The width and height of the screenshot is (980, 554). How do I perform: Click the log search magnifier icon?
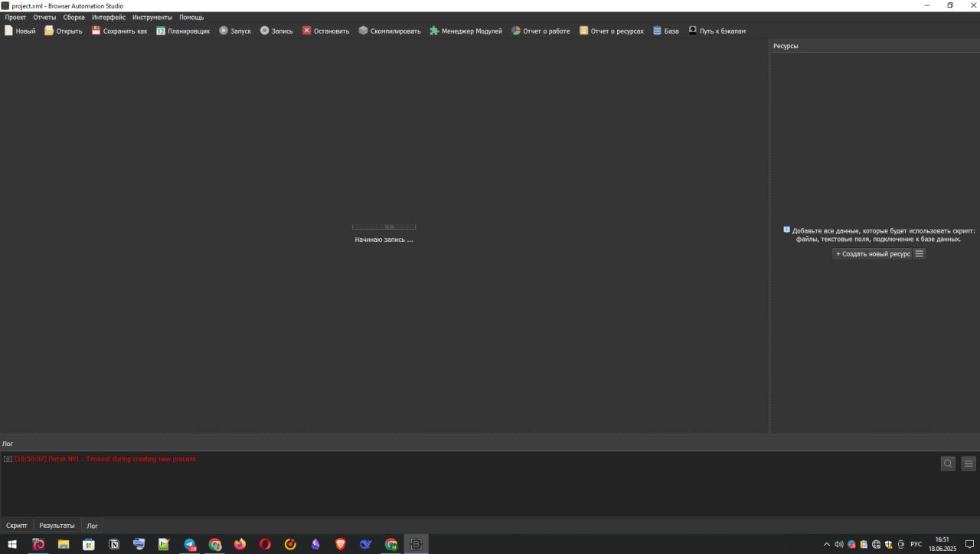click(x=948, y=463)
